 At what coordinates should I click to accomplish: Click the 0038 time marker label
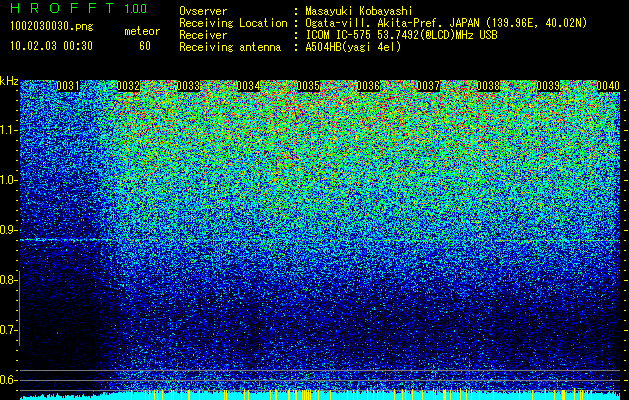488,86
